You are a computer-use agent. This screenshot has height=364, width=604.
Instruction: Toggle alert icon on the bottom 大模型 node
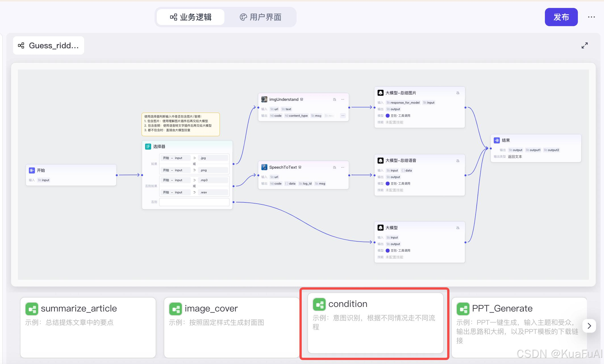click(458, 228)
